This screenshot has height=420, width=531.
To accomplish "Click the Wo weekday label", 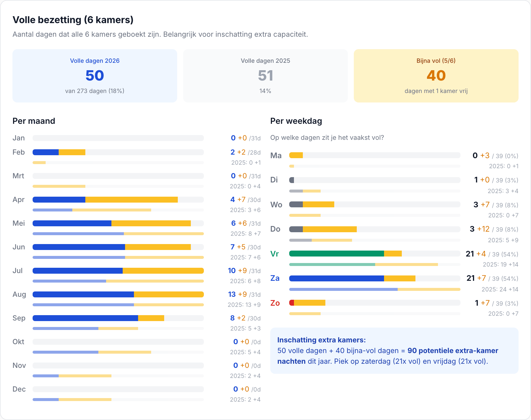I will 276,205.
